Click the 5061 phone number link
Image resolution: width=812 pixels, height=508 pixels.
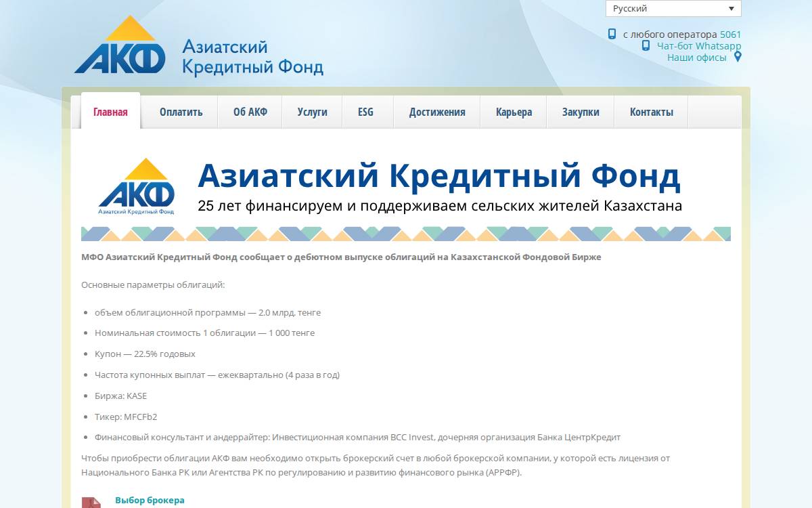pos(731,34)
